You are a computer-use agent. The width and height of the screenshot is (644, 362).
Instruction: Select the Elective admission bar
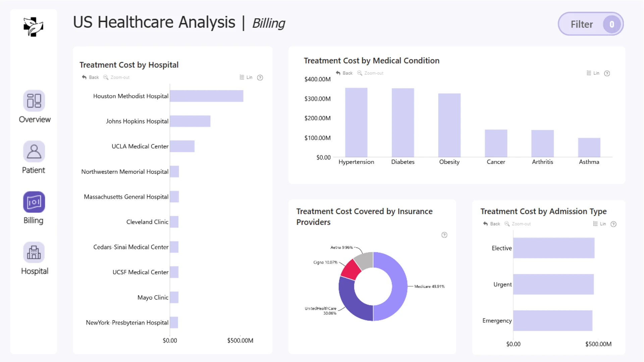click(554, 248)
